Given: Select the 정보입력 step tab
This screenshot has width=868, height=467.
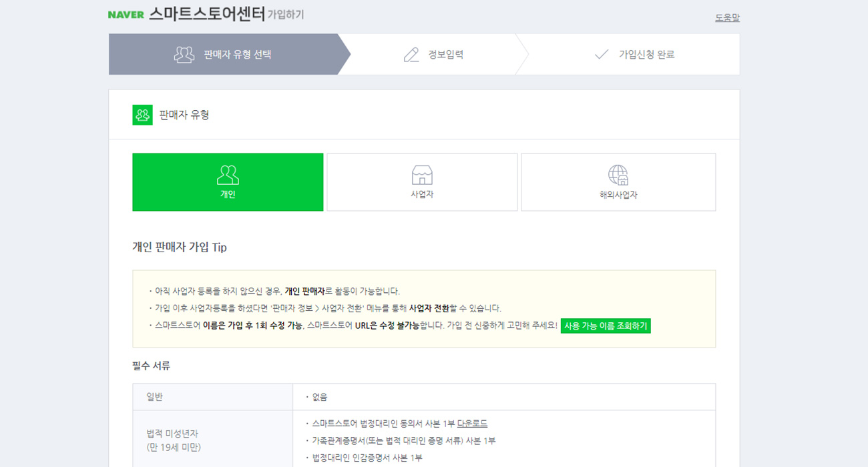Looking at the screenshot, I should coord(433,55).
